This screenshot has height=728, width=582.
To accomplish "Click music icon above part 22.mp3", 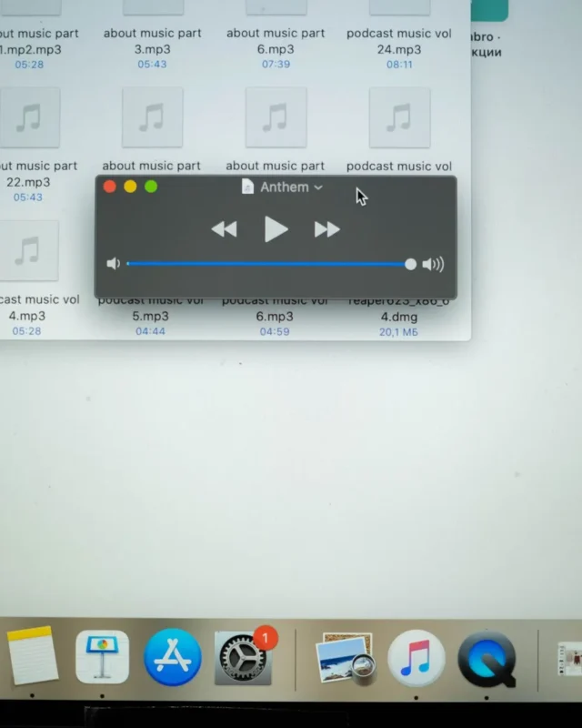I will point(30,118).
